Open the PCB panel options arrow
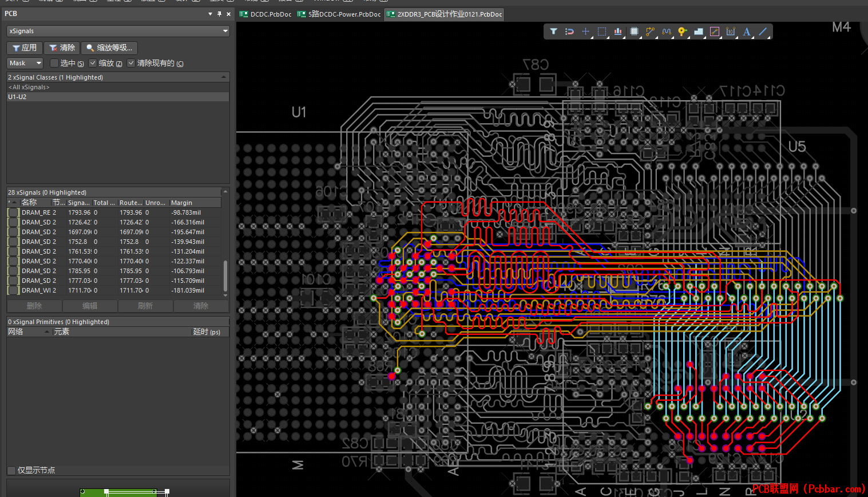Screen dimensions: 868x497 210,14
